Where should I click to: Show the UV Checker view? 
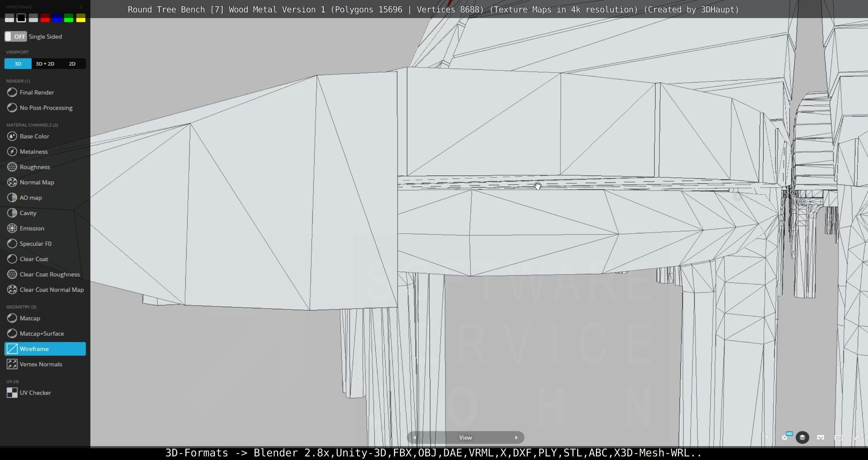click(35, 393)
